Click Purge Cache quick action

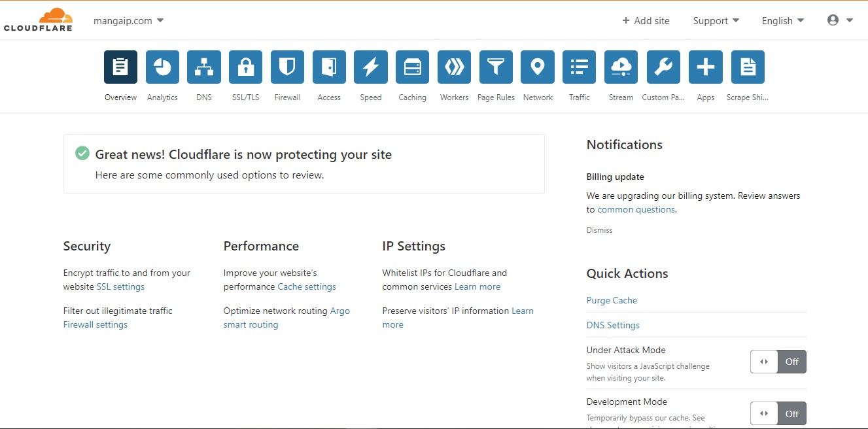612,300
